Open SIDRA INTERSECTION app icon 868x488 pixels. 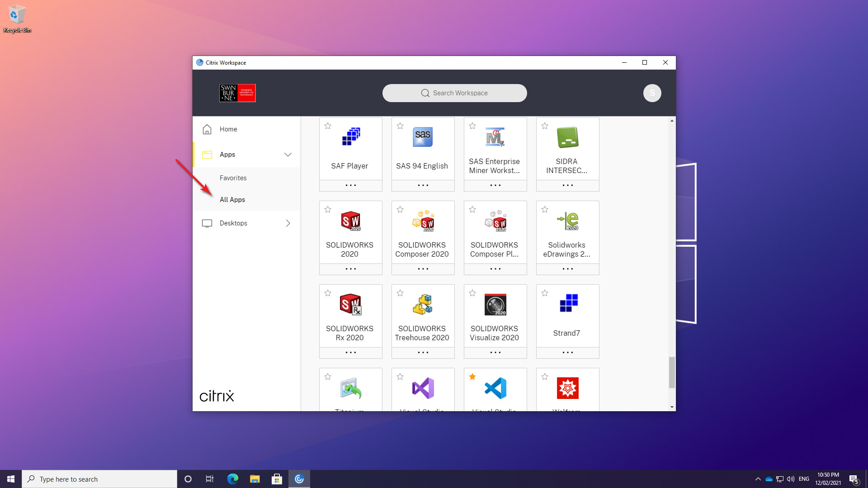tap(567, 137)
